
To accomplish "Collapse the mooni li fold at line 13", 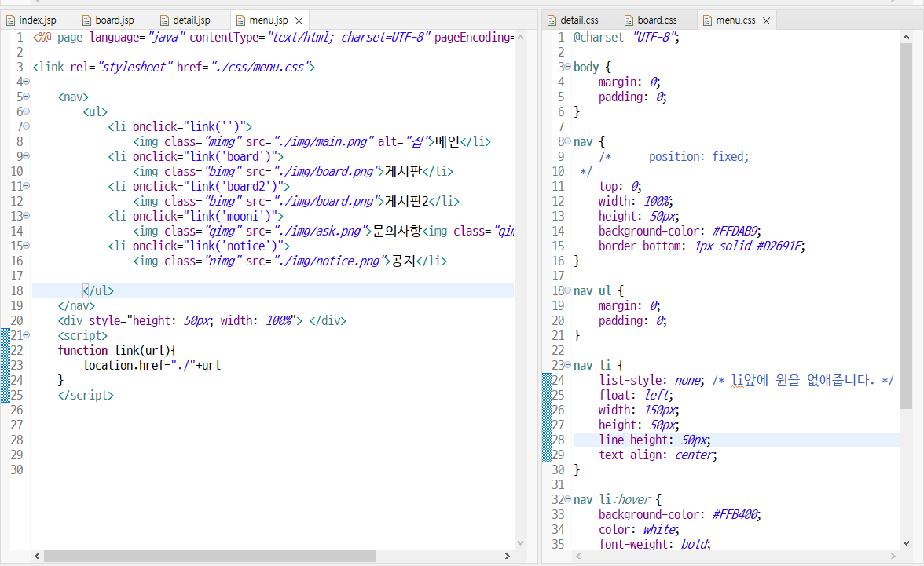I will [27, 216].
